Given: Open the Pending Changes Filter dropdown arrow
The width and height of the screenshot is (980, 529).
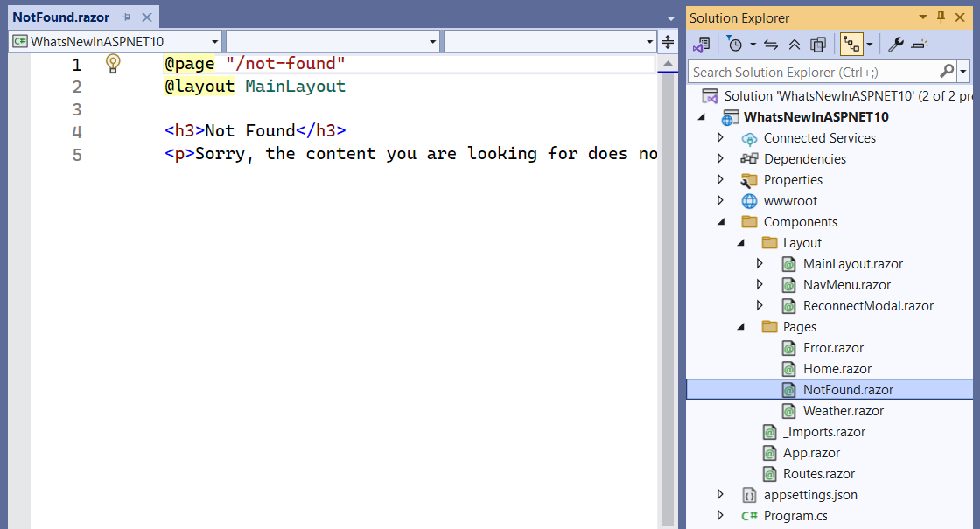Looking at the screenshot, I should 752,45.
